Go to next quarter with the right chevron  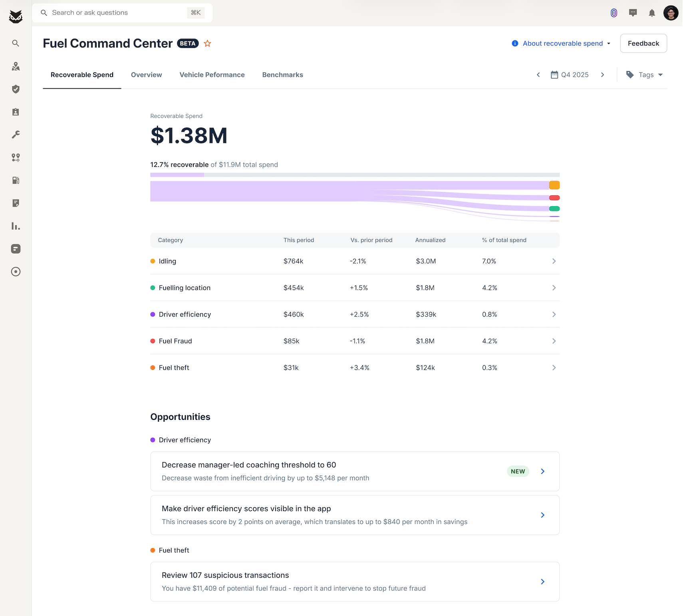click(602, 75)
